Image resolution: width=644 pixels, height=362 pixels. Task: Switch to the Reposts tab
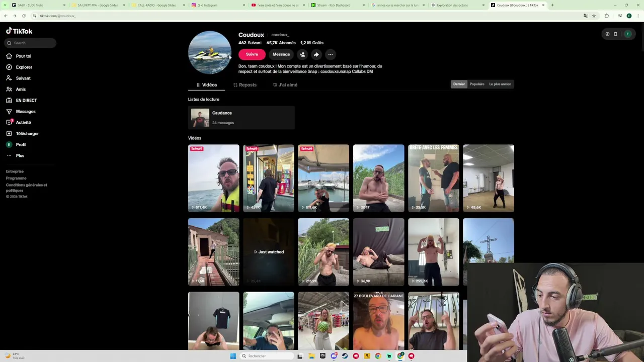coord(245,85)
